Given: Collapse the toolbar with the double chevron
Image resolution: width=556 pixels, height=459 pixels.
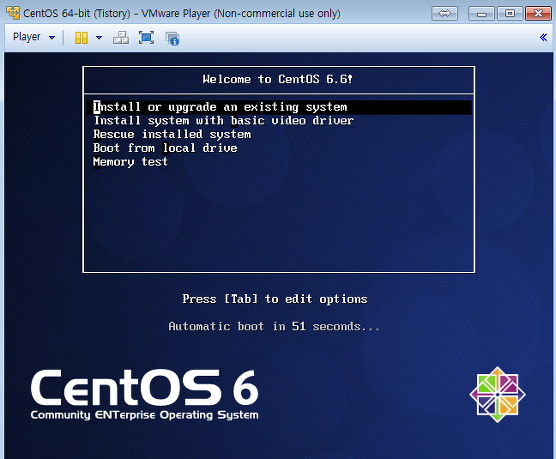Looking at the screenshot, I should [x=543, y=37].
